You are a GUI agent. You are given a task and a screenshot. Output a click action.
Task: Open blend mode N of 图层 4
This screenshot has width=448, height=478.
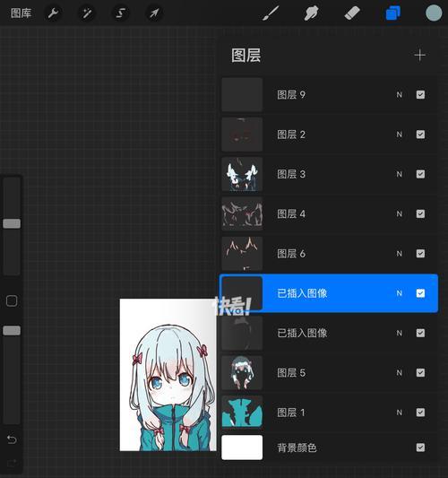pos(399,214)
